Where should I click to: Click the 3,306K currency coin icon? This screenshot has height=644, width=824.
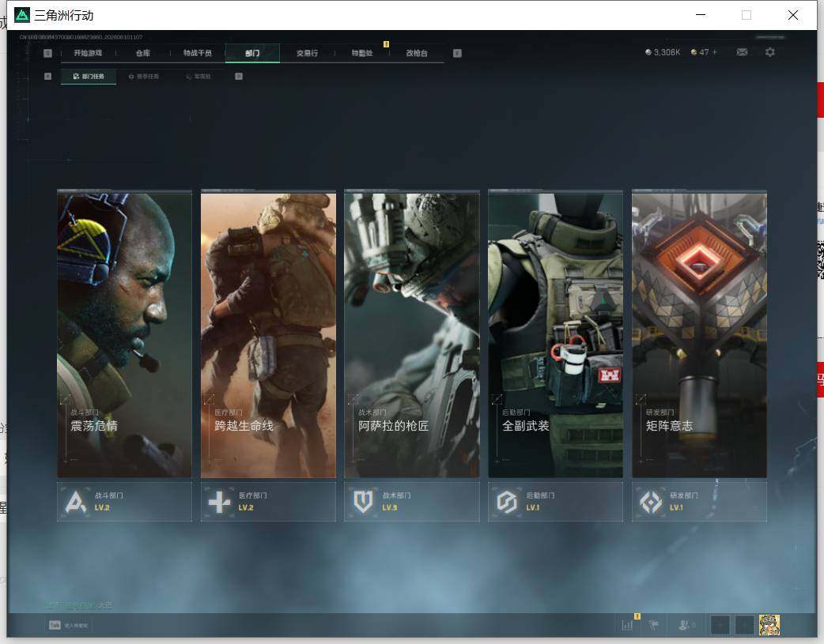coord(648,52)
